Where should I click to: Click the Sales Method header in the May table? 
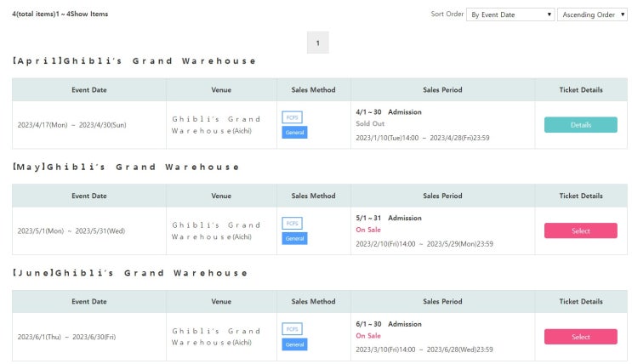click(313, 196)
